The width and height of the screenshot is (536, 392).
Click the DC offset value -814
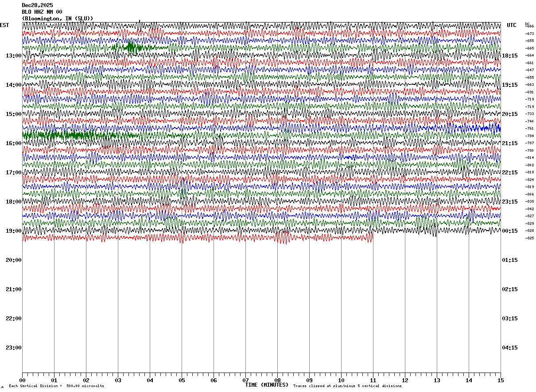point(529,158)
